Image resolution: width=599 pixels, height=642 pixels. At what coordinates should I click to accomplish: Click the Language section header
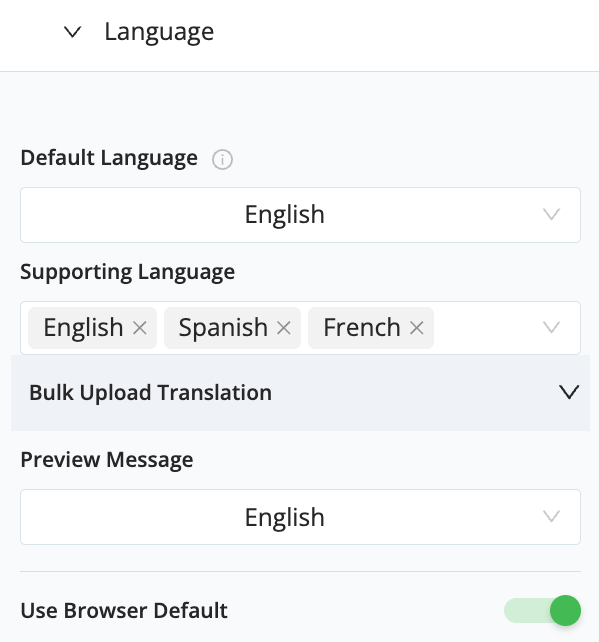point(159,32)
